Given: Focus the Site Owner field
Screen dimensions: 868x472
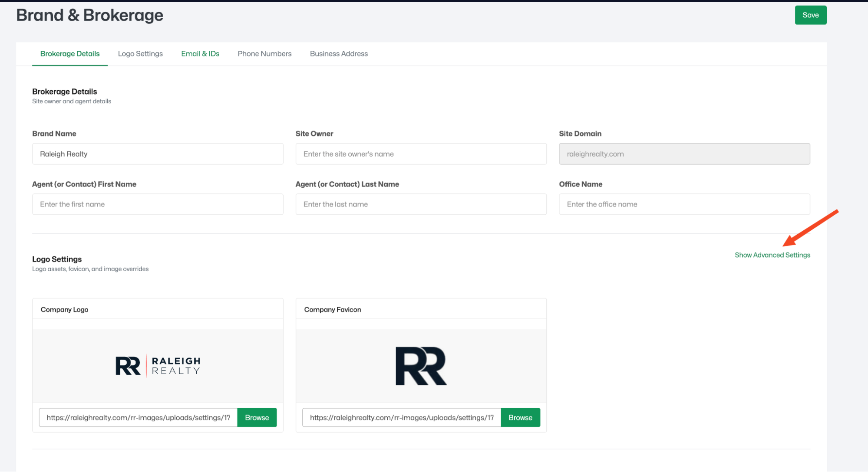Looking at the screenshot, I should [x=421, y=154].
